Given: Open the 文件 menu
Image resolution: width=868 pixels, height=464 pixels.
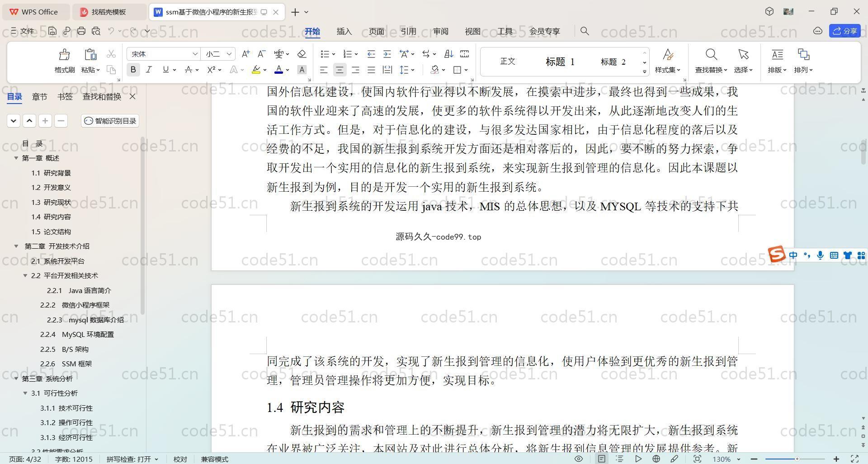Looking at the screenshot, I should 23,31.
